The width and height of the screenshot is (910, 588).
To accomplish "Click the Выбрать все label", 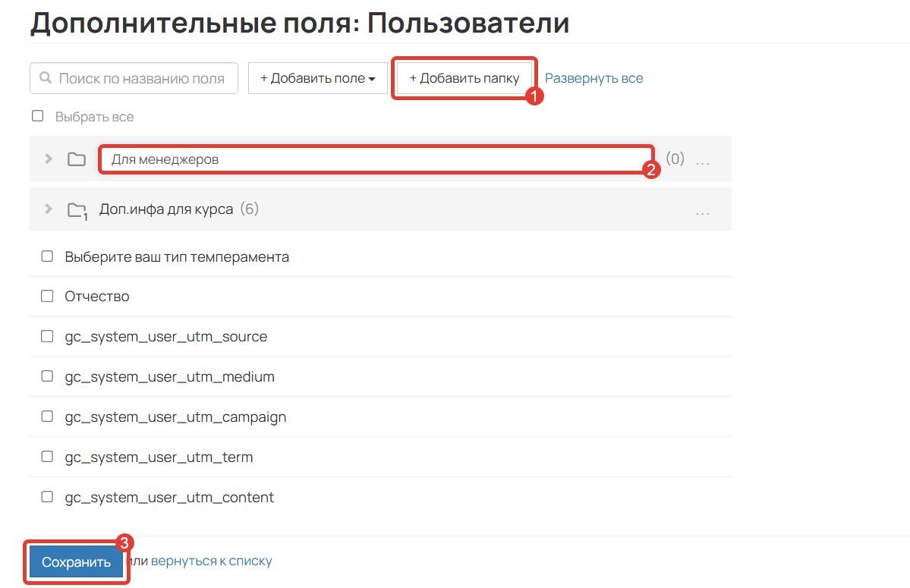I will (95, 117).
